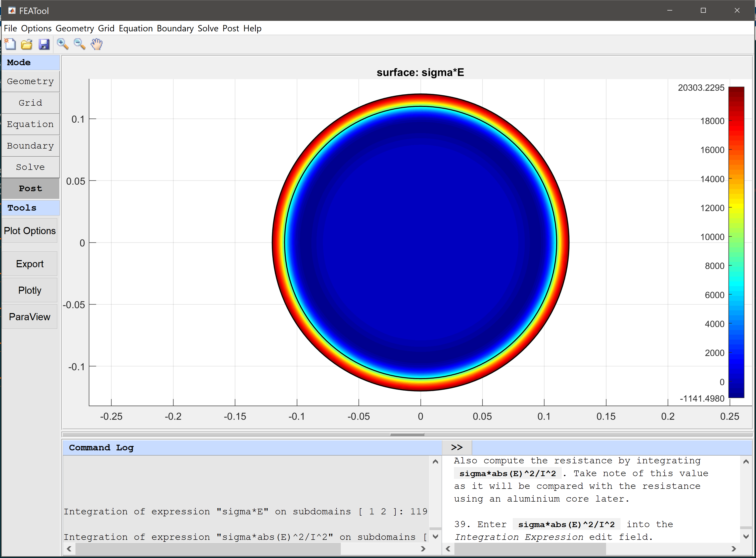Click the New model toolbar icon
The image size is (756, 558).
(x=10, y=44)
